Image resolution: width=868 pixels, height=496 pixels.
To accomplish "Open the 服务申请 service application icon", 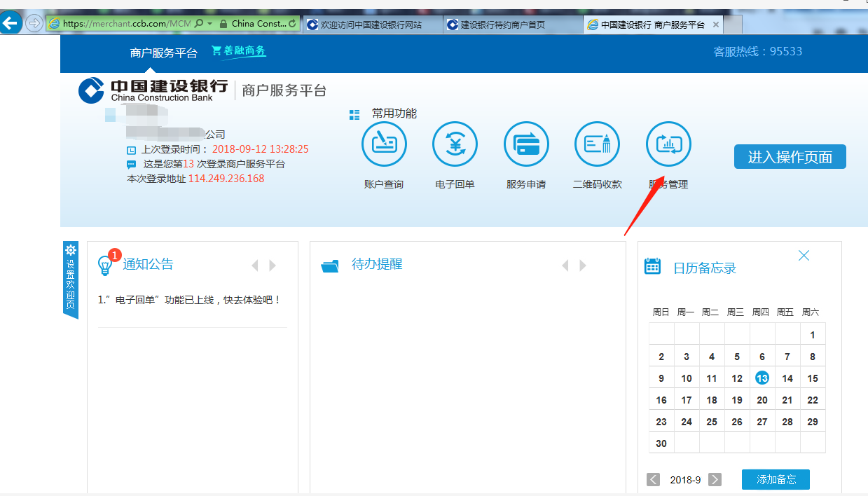I will (x=526, y=145).
